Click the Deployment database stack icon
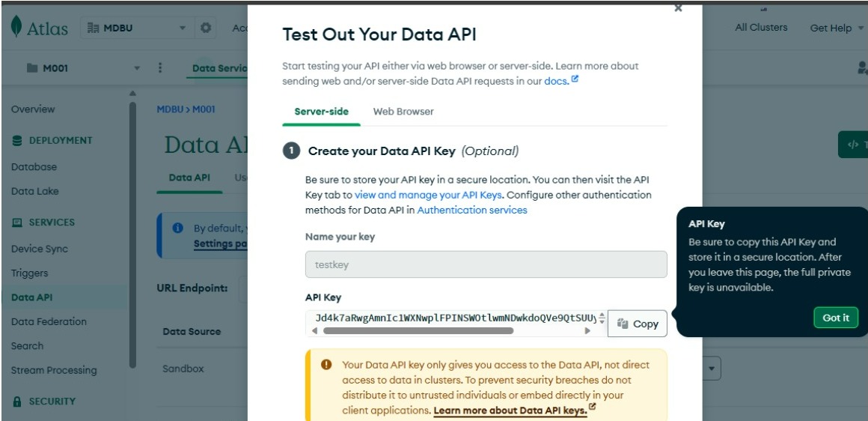The image size is (868, 421). point(17,141)
